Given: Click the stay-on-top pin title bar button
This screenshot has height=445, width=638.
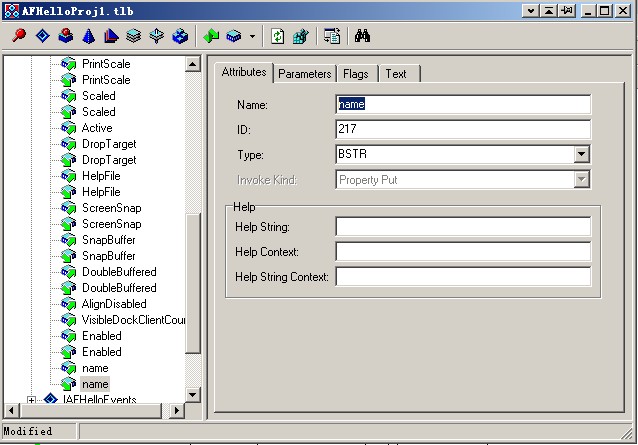Looking at the screenshot, I should coord(567,11).
